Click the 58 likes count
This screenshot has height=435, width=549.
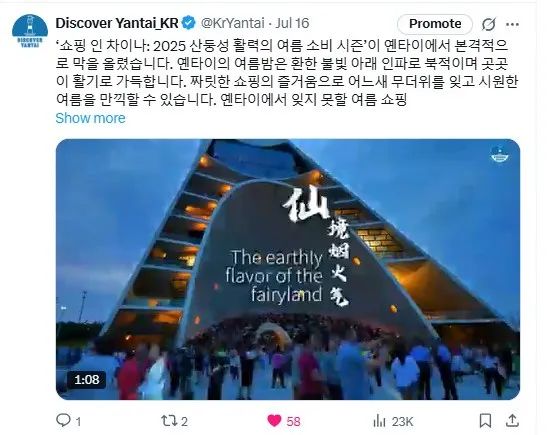[293, 421]
